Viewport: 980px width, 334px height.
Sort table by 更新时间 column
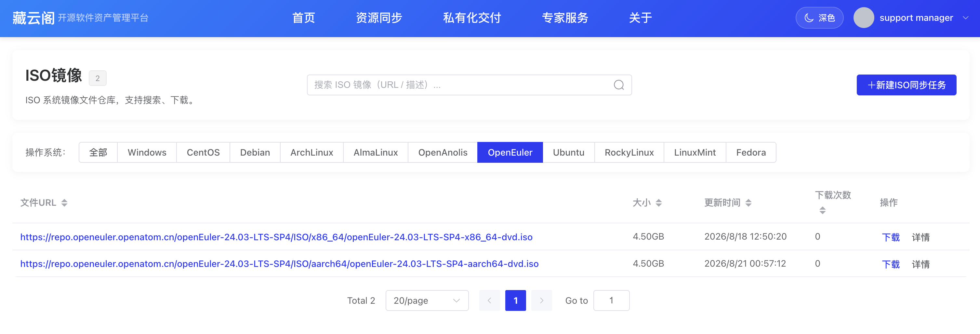748,202
